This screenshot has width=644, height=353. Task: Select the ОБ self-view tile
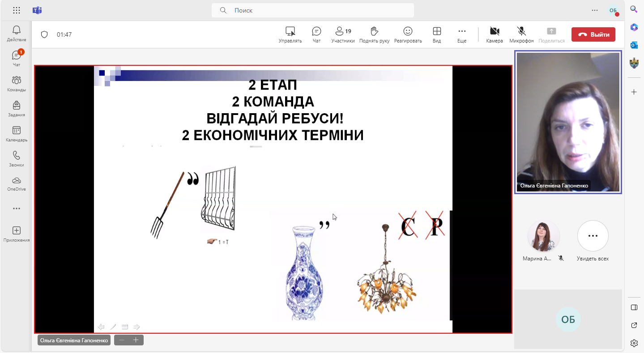[568, 319]
